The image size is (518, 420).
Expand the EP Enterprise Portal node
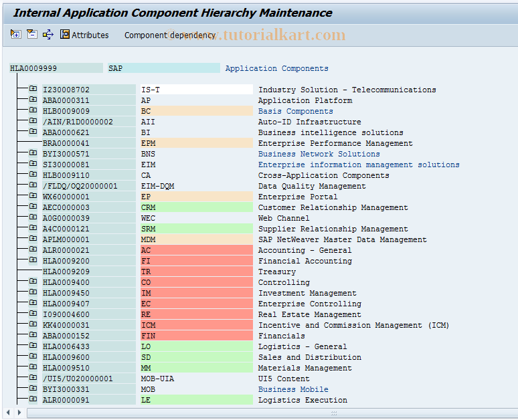coord(33,196)
